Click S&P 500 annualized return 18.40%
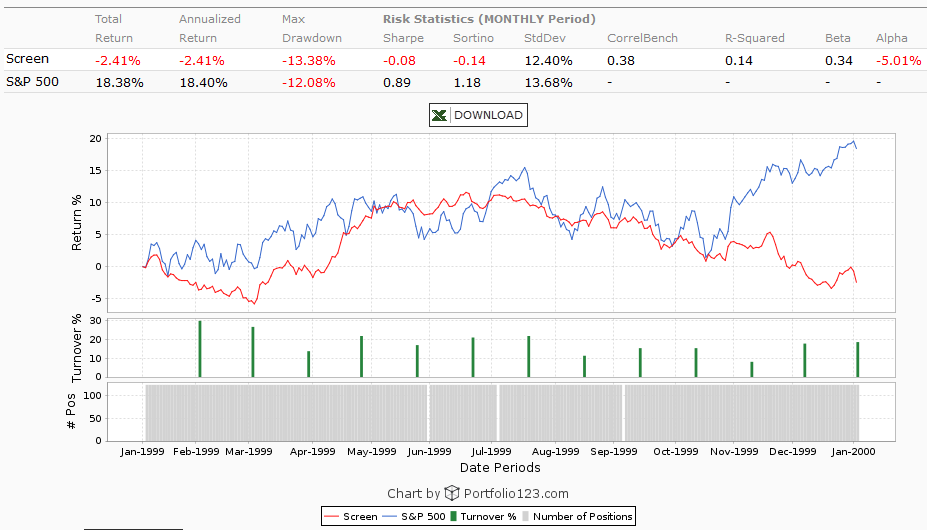The height and width of the screenshot is (530, 927). pos(203,83)
